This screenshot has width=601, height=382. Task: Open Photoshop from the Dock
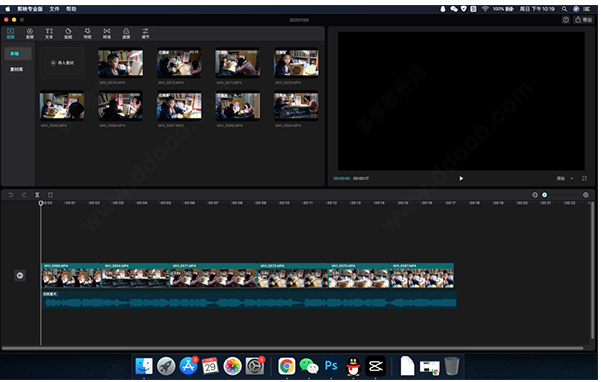point(331,367)
